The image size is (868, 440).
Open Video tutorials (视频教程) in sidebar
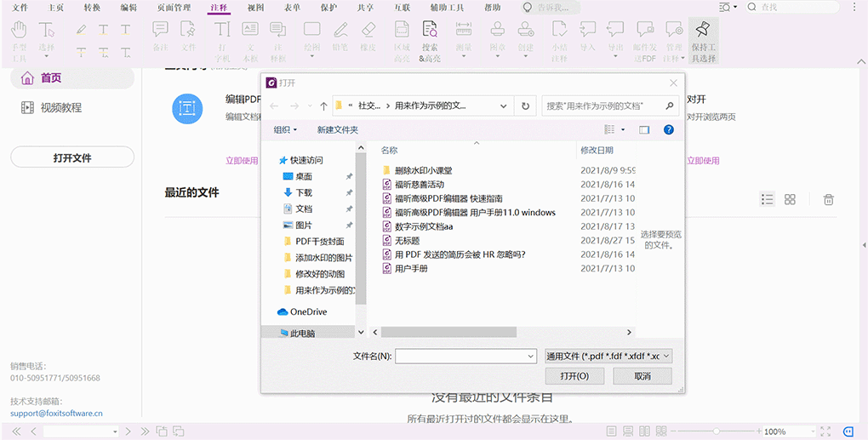pos(51,107)
